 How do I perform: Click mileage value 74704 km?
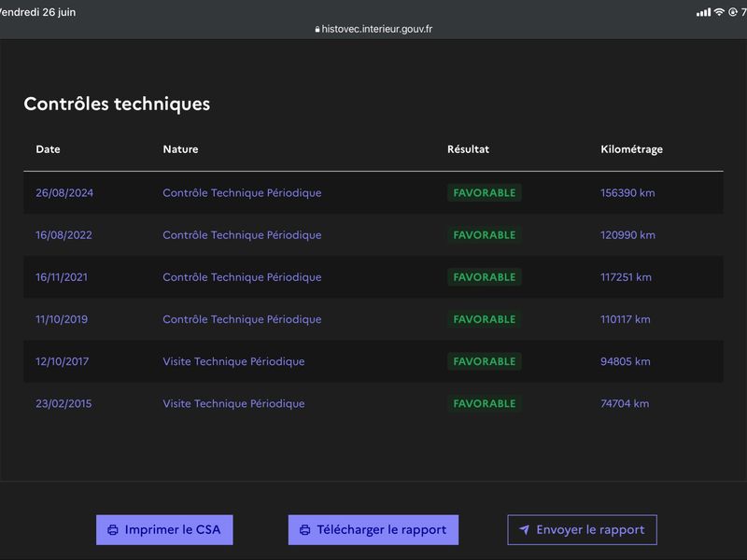(x=625, y=403)
